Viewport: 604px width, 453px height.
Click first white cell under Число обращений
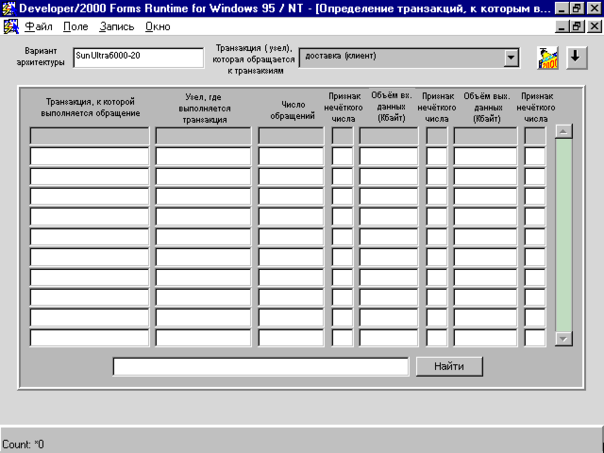click(291, 156)
